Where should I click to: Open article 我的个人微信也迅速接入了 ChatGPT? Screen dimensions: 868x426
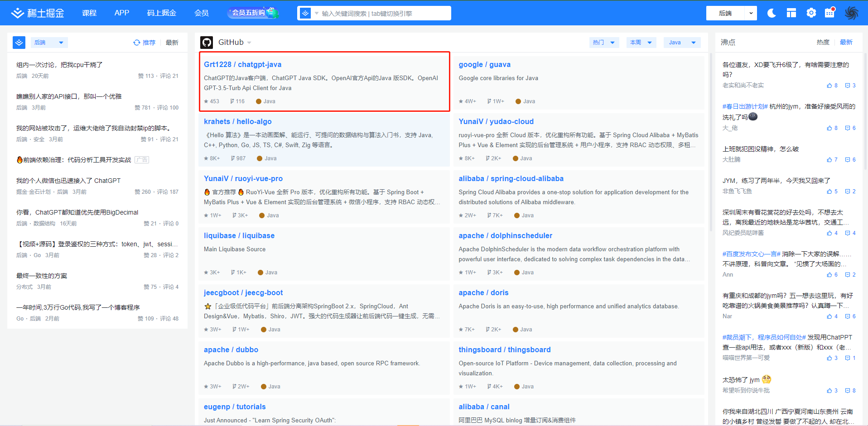pos(68,181)
